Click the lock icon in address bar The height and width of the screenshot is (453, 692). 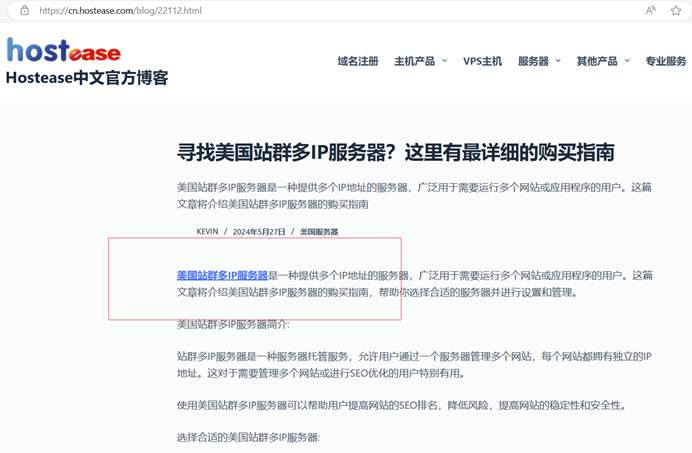click(25, 11)
